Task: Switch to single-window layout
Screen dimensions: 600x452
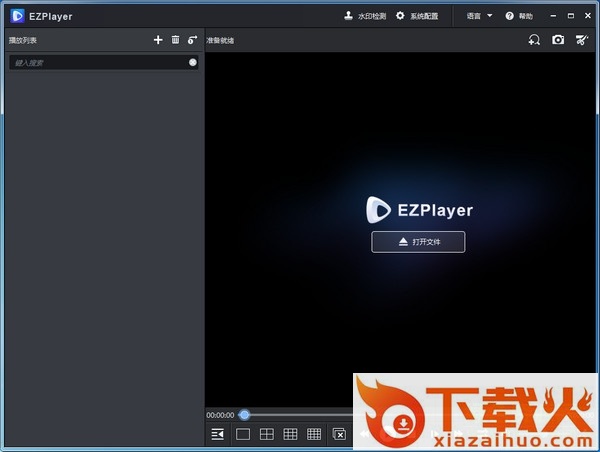Action: tap(242, 434)
